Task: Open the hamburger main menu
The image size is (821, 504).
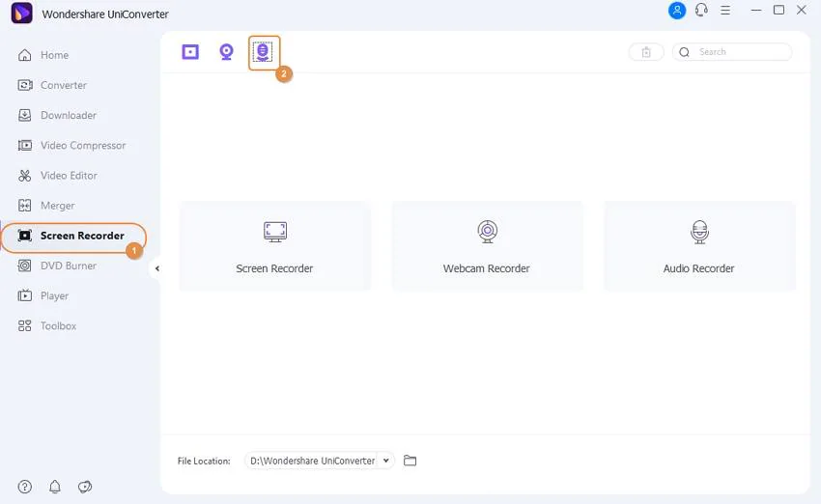Action: pyautogui.click(x=725, y=10)
